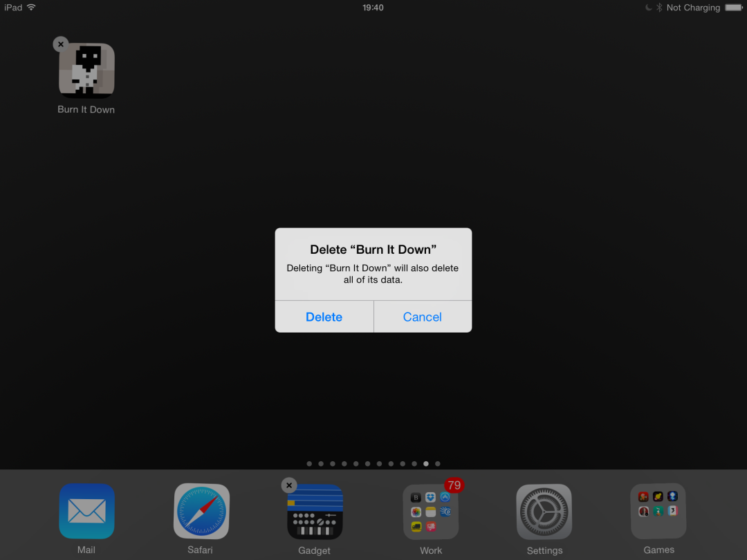
Task: Open the Games folder in the dock
Action: pos(658,512)
